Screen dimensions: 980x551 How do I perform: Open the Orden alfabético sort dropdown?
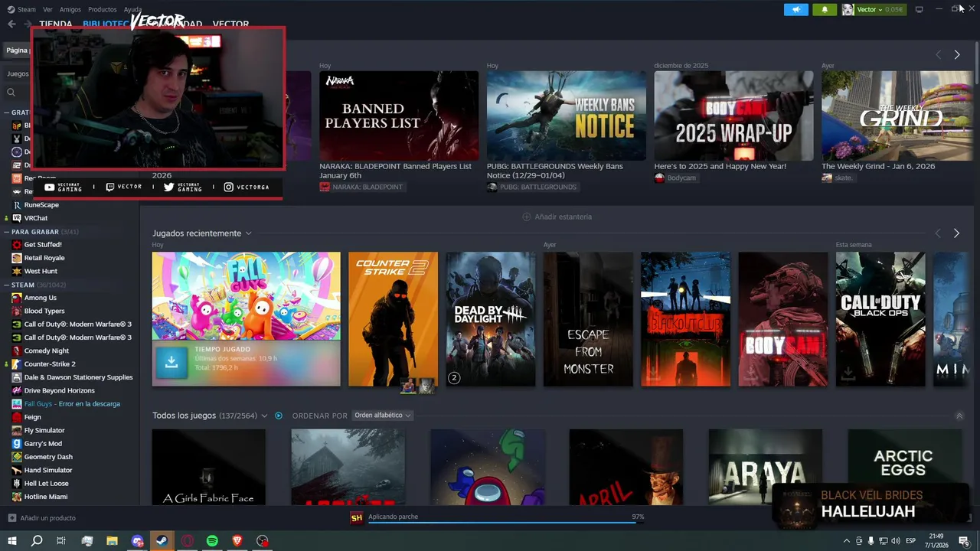[x=383, y=416]
